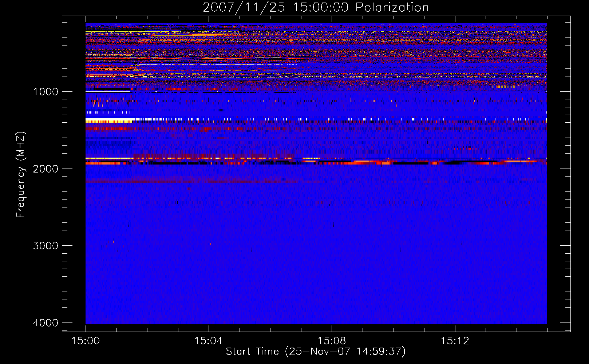Click the "15:04" time tick label
Viewport: 589px width, 364px height.
point(209,341)
